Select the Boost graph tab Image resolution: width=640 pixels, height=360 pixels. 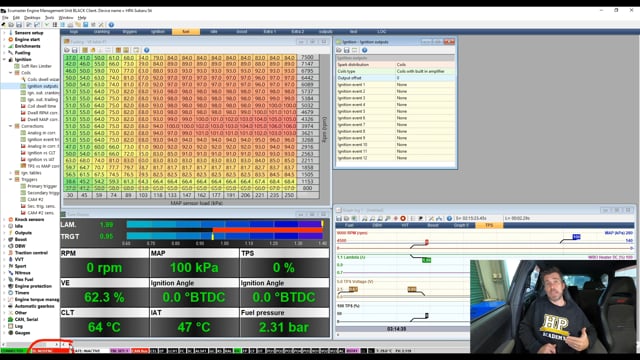click(433, 225)
